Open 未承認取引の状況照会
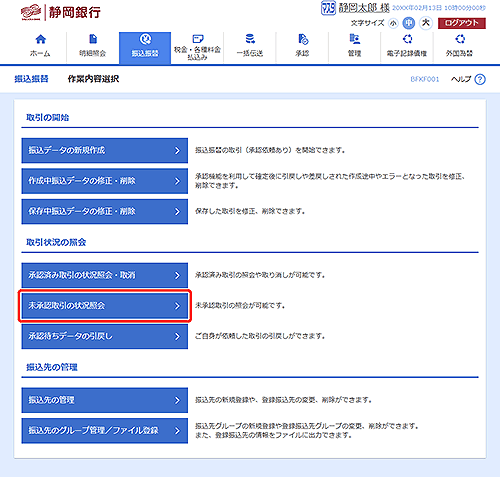500x477 pixels. pos(105,306)
